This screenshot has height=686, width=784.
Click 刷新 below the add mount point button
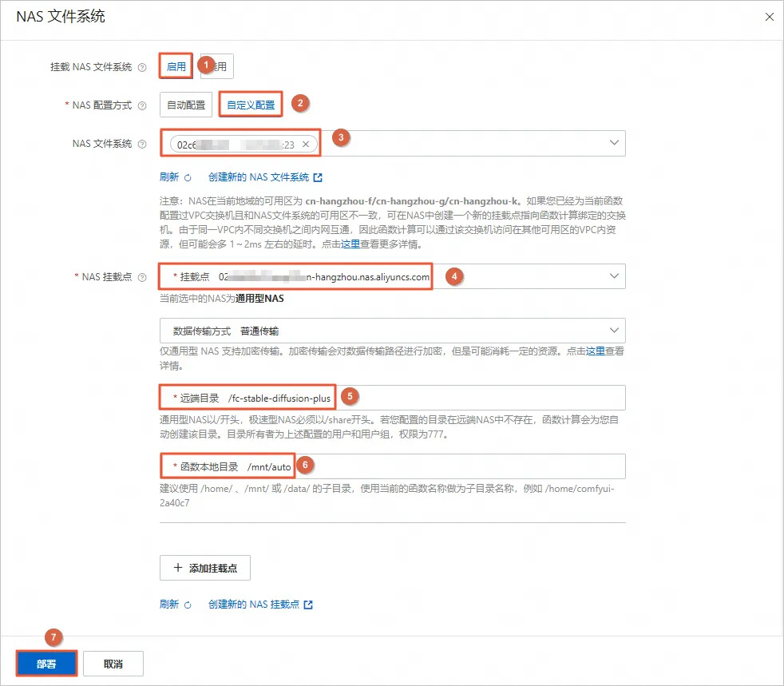click(169, 604)
